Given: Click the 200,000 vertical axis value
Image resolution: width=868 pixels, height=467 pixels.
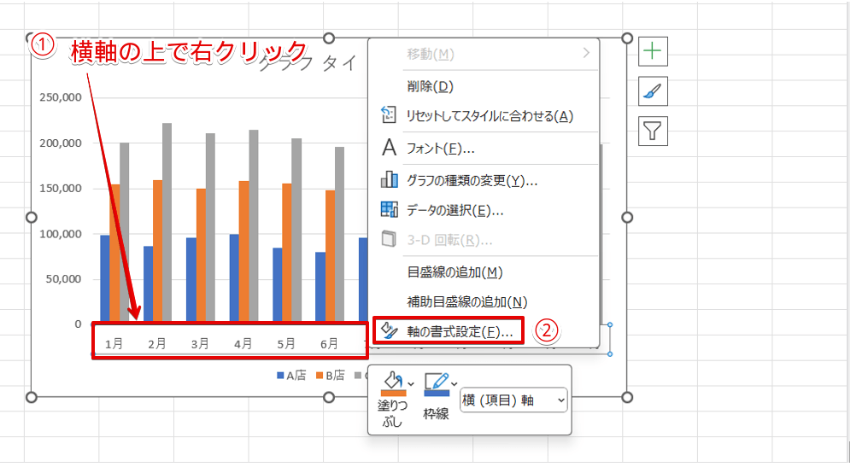Looking at the screenshot, I should click(61, 143).
